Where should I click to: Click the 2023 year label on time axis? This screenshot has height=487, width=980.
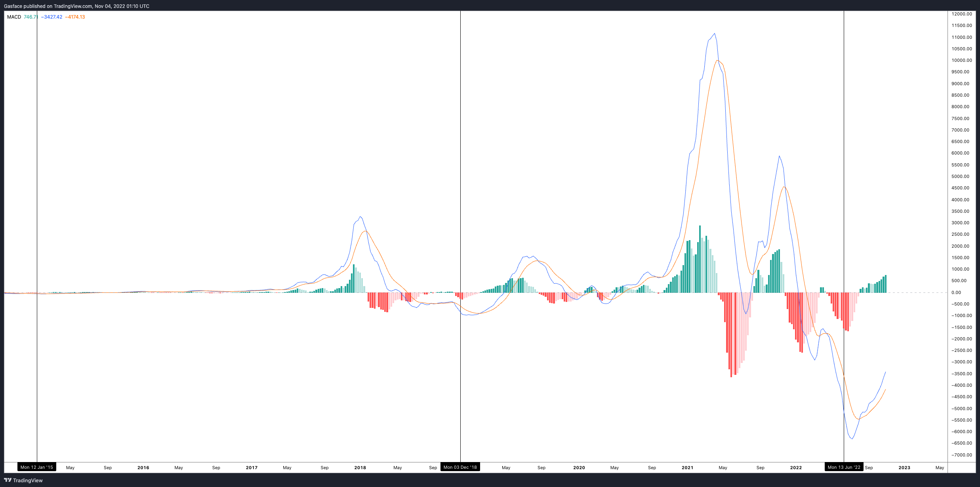904,468
